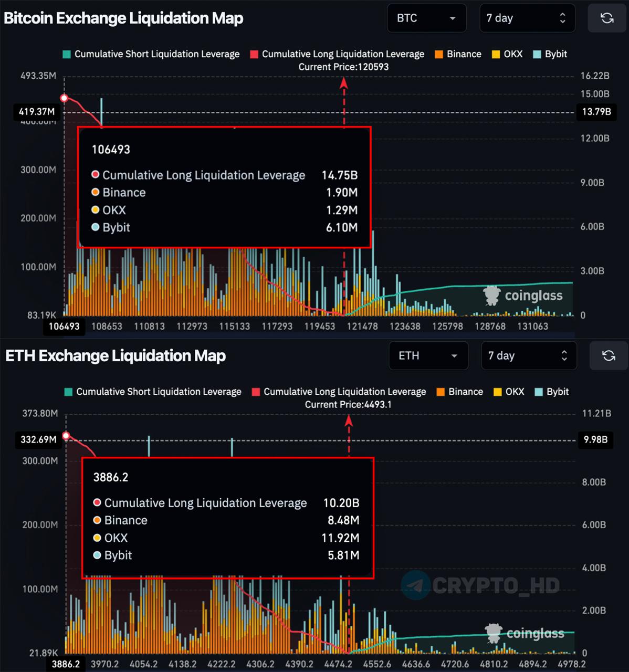
Task: Toggle Bybit series in the Bitcoin chart legend
Action: point(550,54)
